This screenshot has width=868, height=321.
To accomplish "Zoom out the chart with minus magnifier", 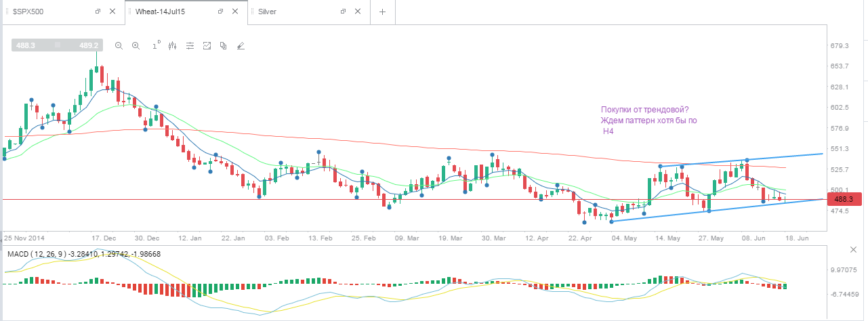I will tap(119, 45).
